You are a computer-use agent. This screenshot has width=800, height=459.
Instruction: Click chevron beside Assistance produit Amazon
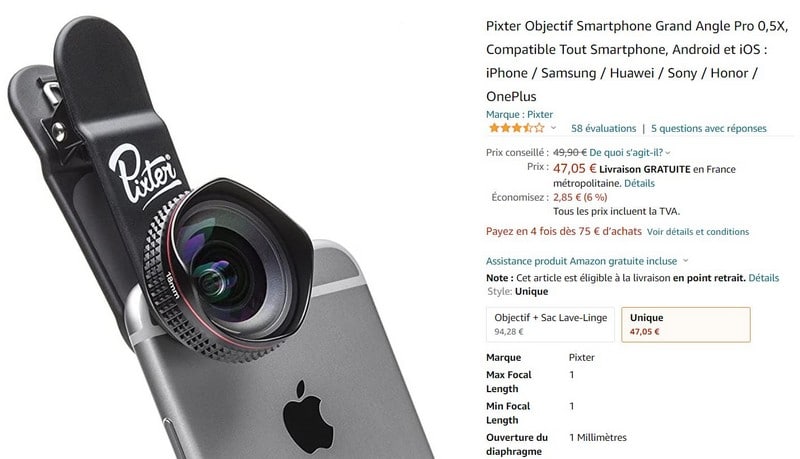(x=685, y=261)
